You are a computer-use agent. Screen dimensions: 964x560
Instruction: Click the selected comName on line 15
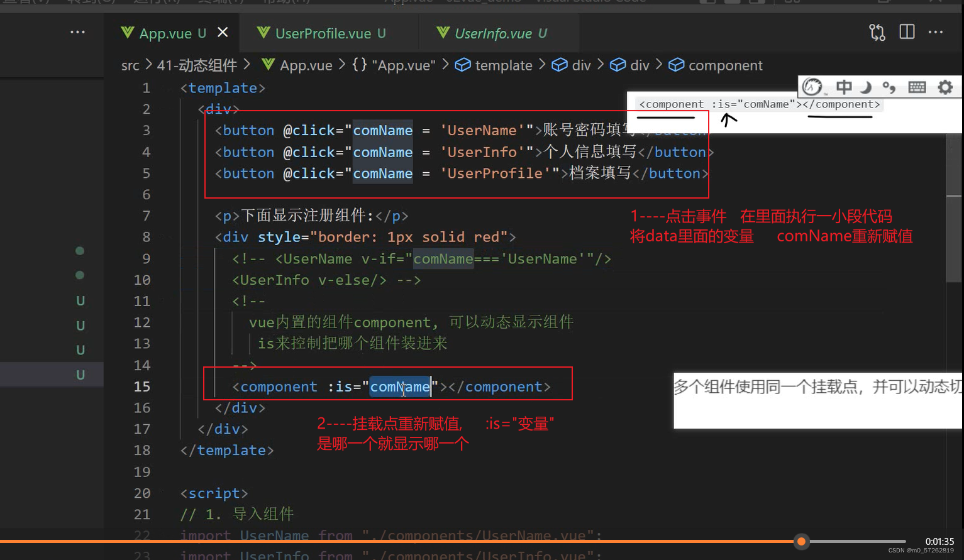pyautogui.click(x=400, y=387)
